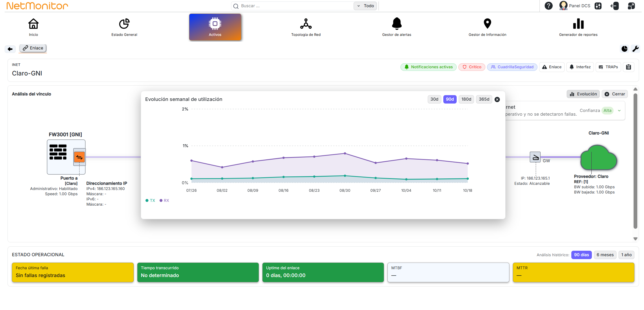The width and height of the screenshot is (644, 310).
Task: Click the window expand icon at top right
Action: (631, 6)
